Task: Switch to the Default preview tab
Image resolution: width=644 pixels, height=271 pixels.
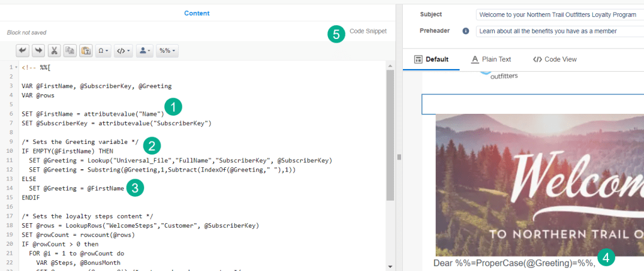Action: (x=432, y=60)
